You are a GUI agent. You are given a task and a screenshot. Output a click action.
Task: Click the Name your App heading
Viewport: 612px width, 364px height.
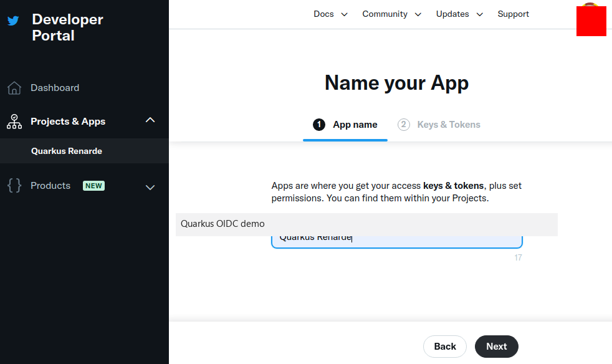tap(396, 83)
